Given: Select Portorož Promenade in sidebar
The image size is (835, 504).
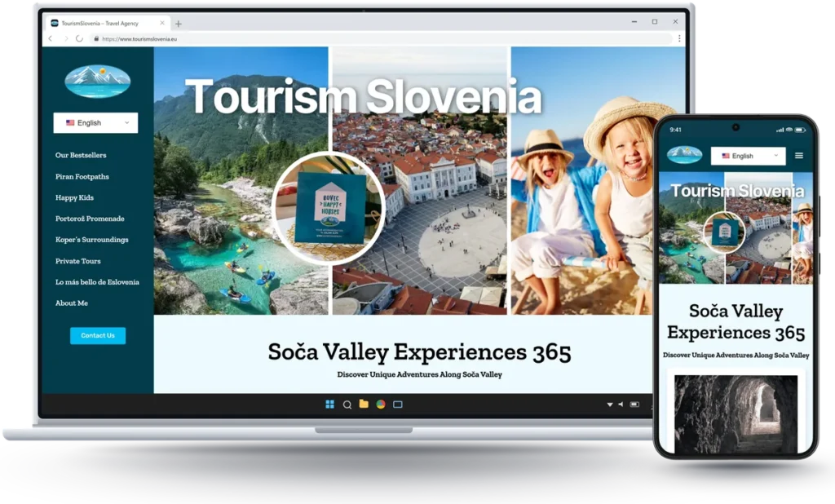Looking at the screenshot, I should (x=90, y=219).
